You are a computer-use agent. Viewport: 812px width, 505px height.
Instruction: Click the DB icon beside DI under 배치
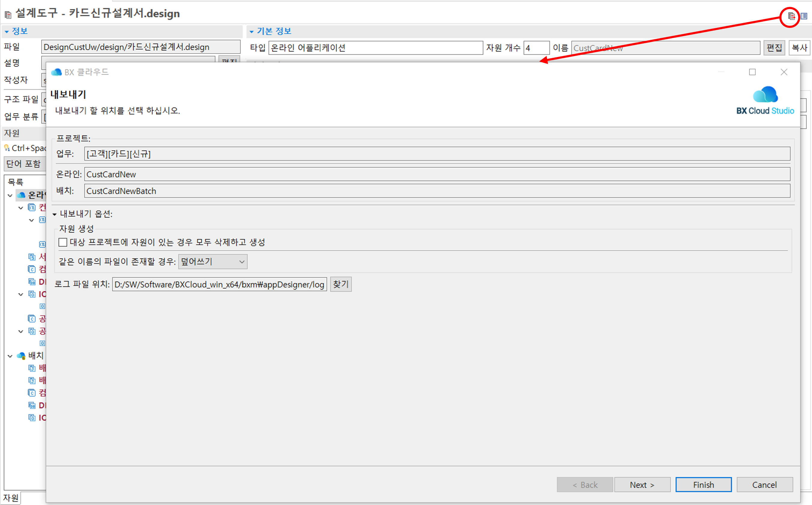click(32, 405)
